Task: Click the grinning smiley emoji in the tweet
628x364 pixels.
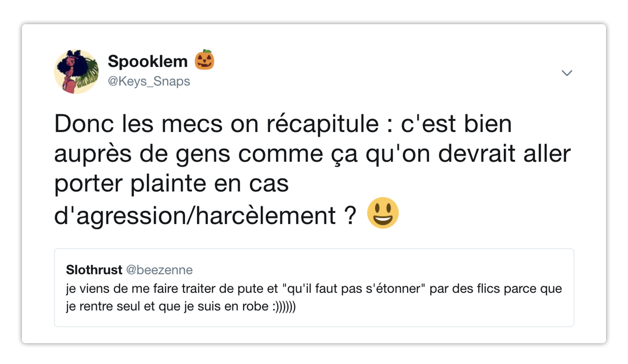Action: [383, 213]
